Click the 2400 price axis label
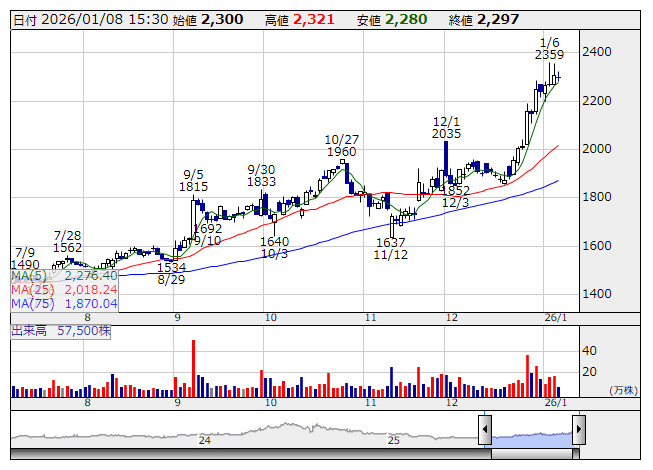Viewport: 653px width, 470px height. coord(597,52)
